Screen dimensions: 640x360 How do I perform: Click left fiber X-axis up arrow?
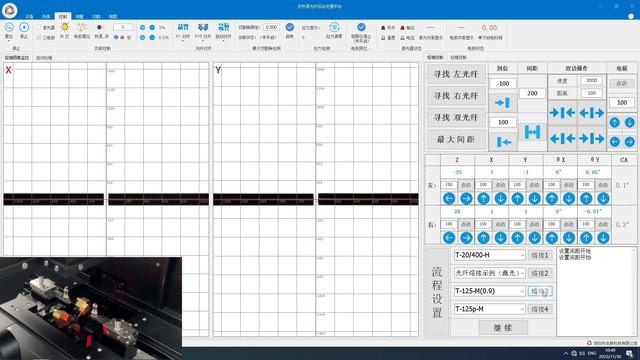[483, 198]
